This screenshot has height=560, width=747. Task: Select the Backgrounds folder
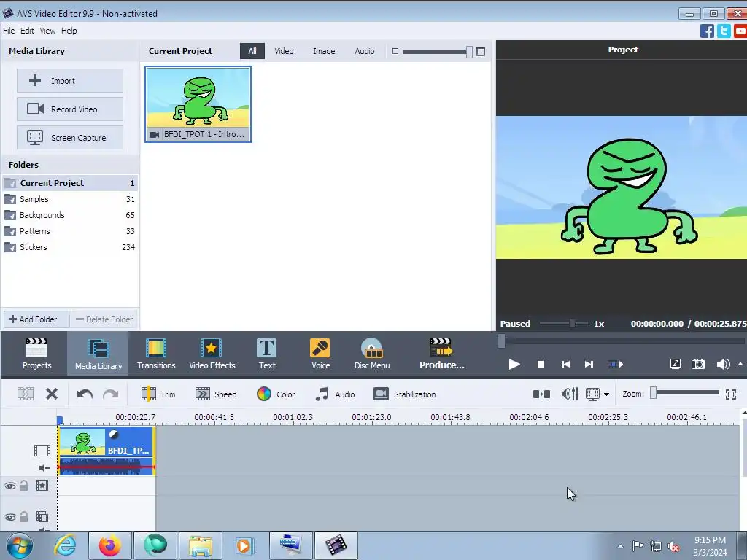pyautogui.click(x=70, y=215)
